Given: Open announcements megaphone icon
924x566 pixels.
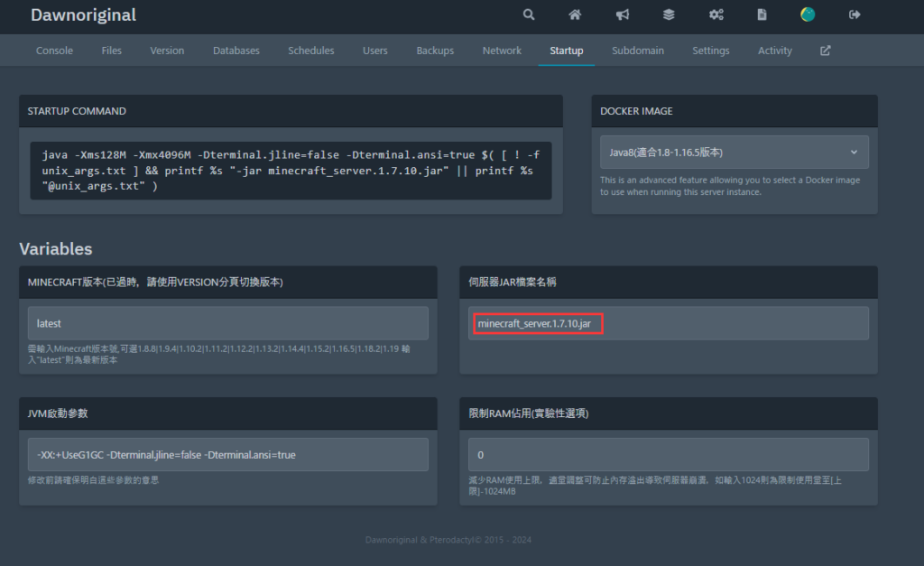Looking at the screenshot, I should (623, 14).
